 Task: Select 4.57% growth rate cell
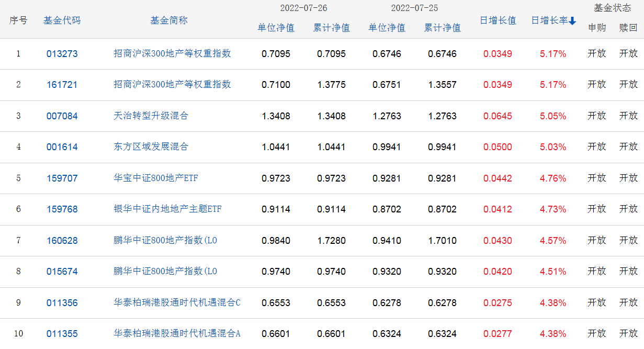pos(553,241)
